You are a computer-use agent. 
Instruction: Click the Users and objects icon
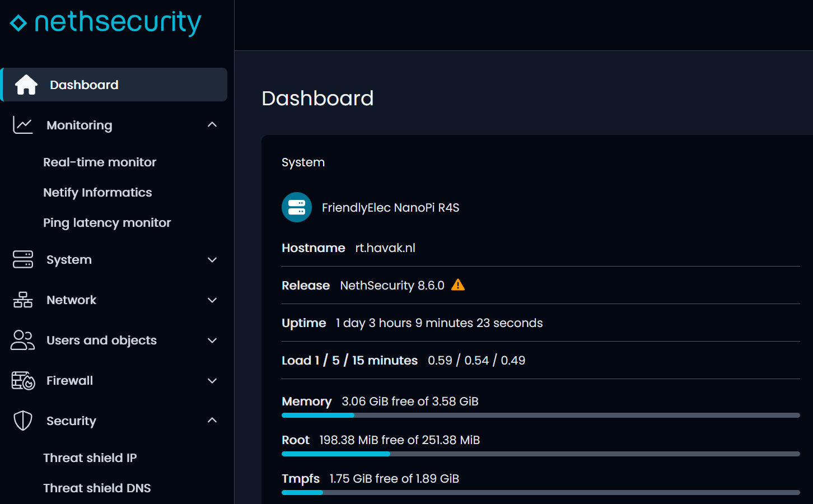(23, 340)
